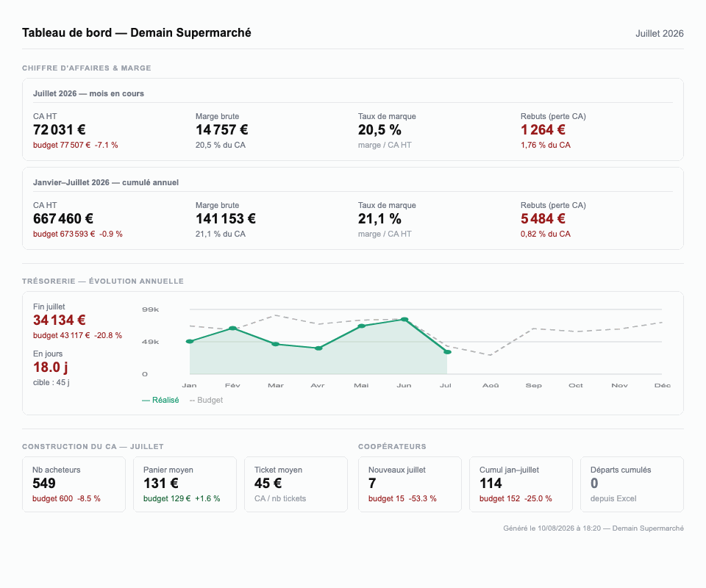Click the Avr marker on the green line
This screenshot has width=706, height=588.
click(x=318, y=348)
